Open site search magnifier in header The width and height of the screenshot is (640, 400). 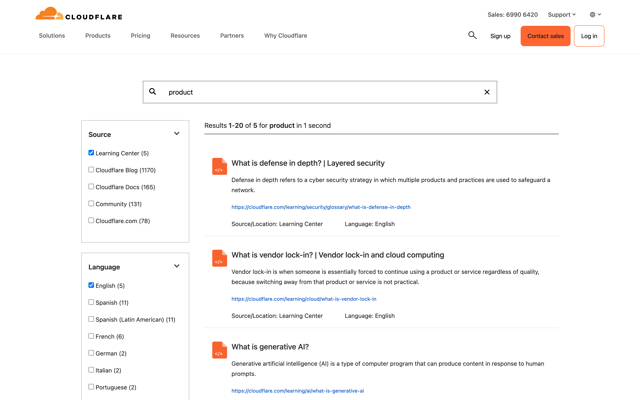472,35
